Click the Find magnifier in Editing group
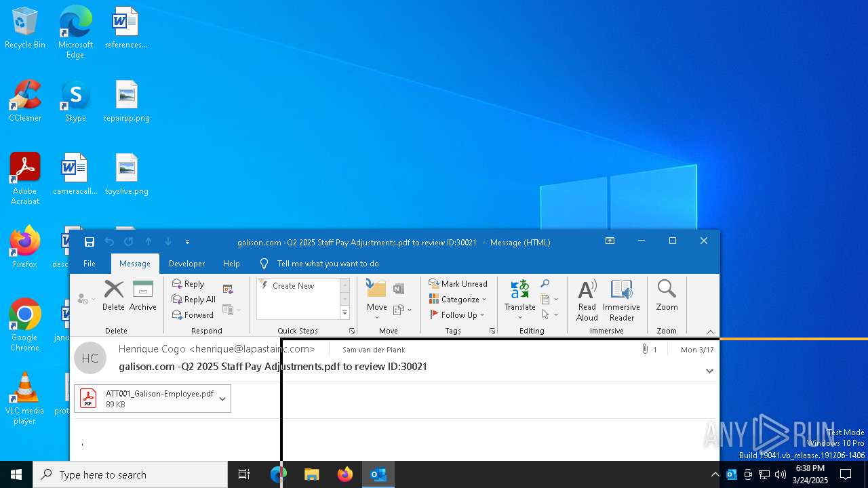Image resolution: width=868 pixels, height=488 pixels. [x=545, y=284]
